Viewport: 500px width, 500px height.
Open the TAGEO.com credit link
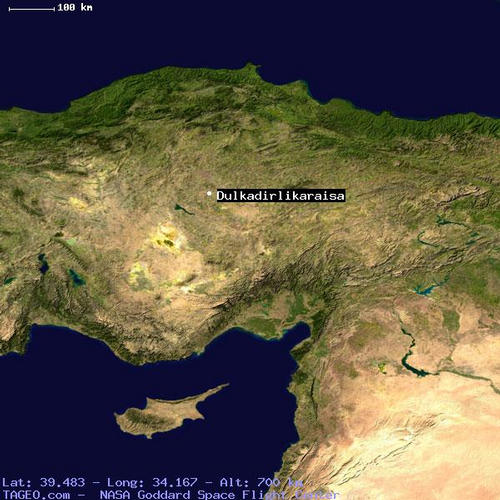(36, 494)
